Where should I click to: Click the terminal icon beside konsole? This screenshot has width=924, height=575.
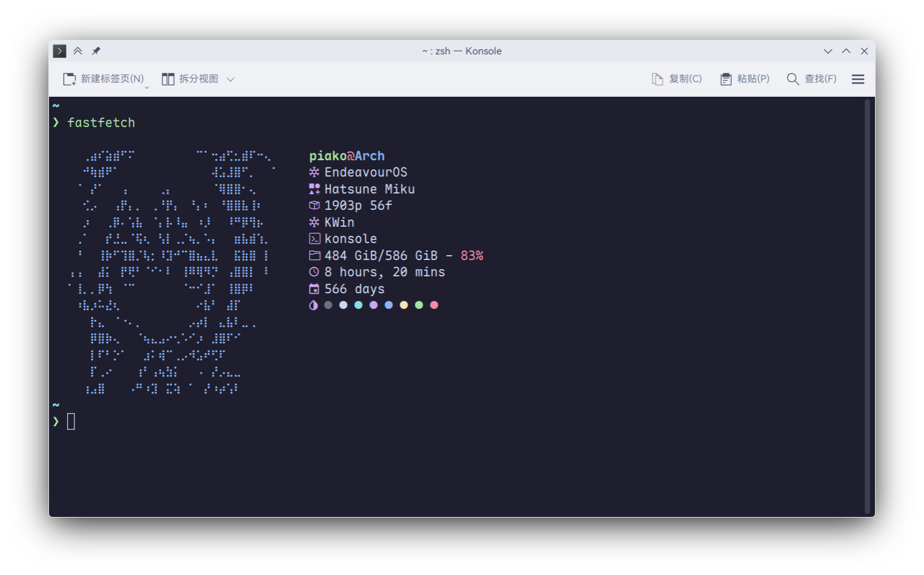(314, 239)
